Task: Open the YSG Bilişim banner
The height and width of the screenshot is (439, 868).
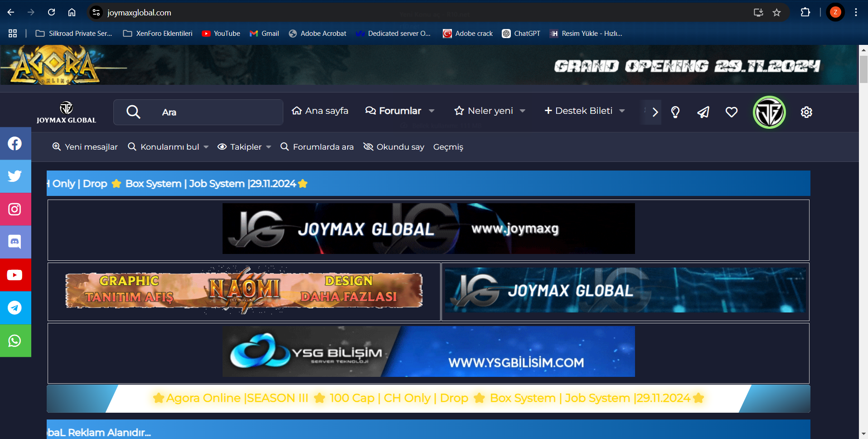Action: pyautogui.click(x=428, y=351)
